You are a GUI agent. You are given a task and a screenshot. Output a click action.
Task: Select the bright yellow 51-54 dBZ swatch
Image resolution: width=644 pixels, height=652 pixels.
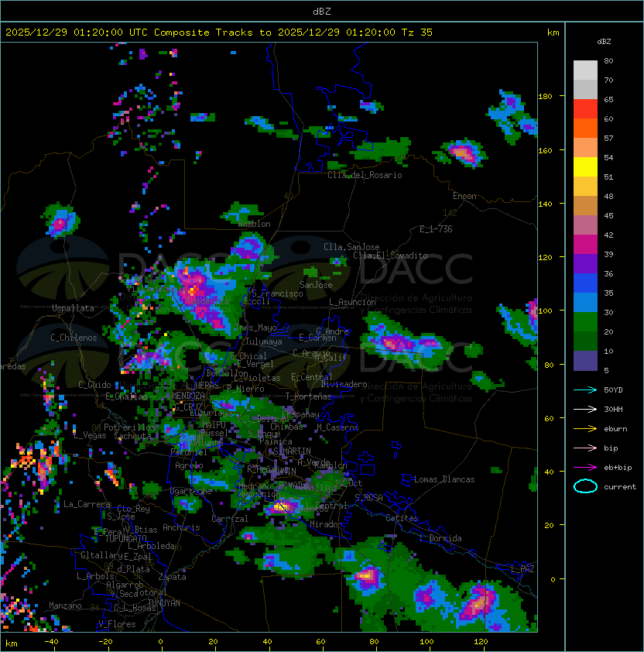(x=585, y=167)
